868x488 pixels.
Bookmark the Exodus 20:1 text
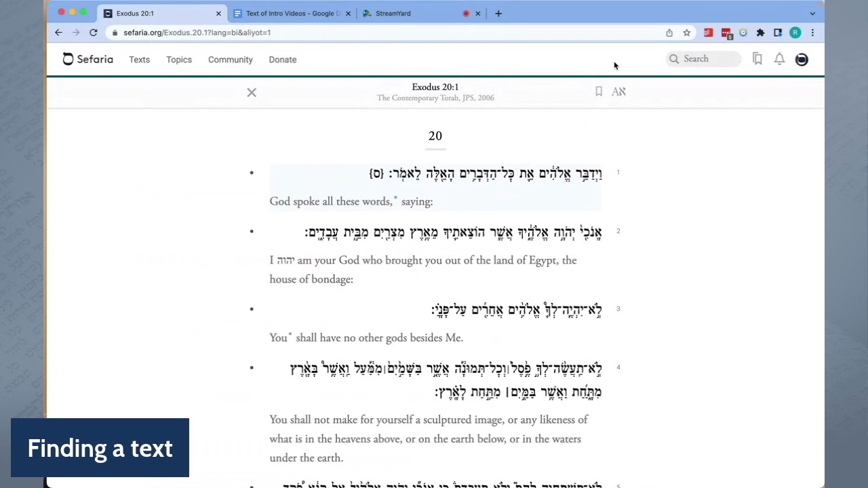(x=599, y=91)
